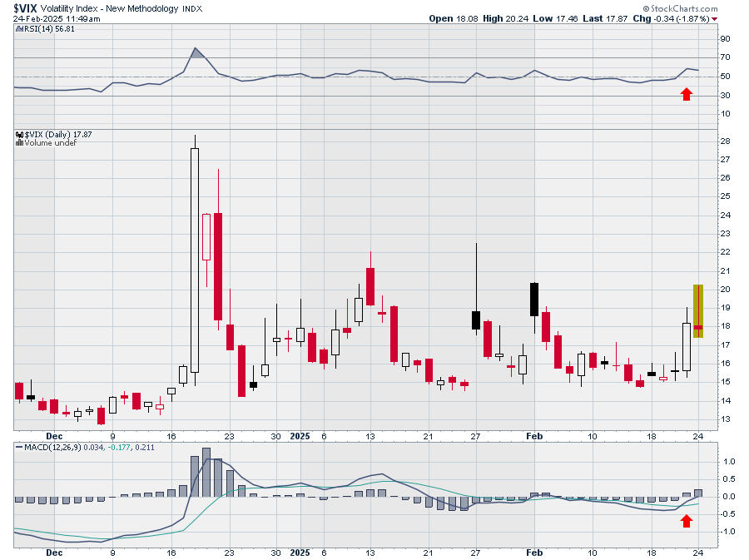749x560 pixels.
Task: Click the tallest white candle near 28
Action: pyautogui.click(x=195, y=260)
